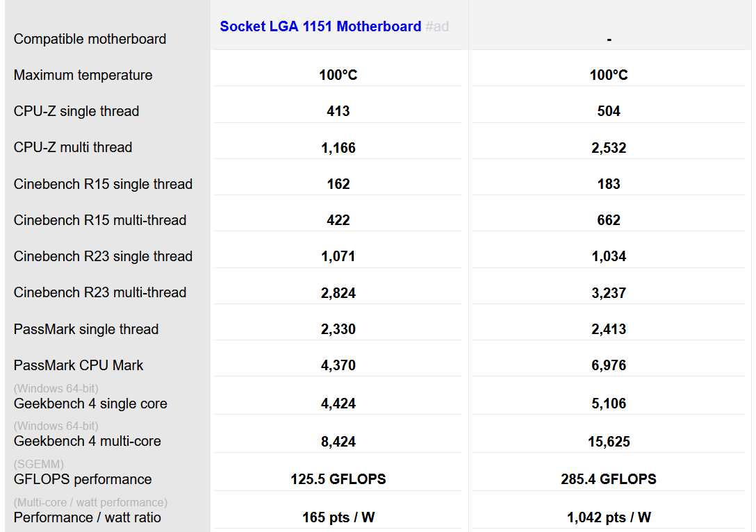756x532 pixels.
Task: Click the PassMark single thread value 2,413
Action: pyautogui.click(x=609, y=329)
